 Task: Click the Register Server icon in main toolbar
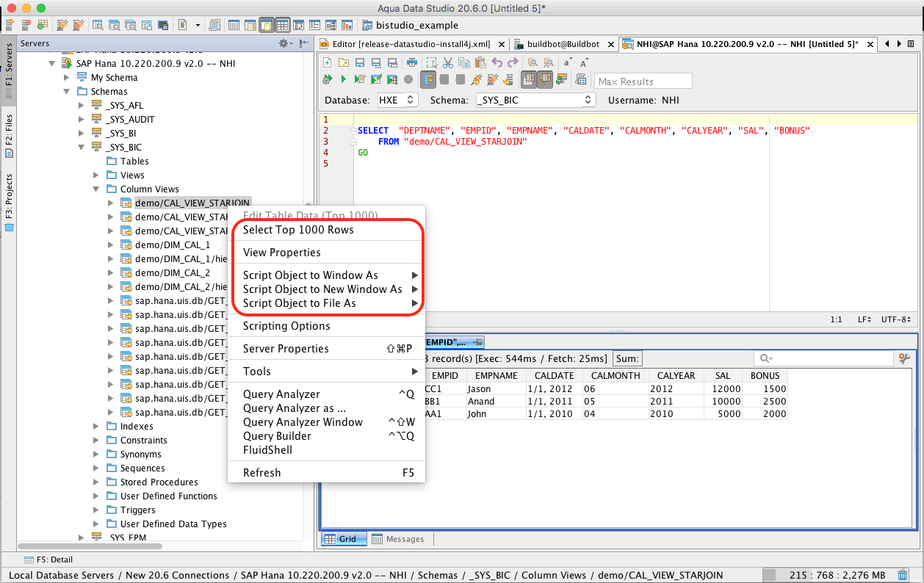point(8,25)
